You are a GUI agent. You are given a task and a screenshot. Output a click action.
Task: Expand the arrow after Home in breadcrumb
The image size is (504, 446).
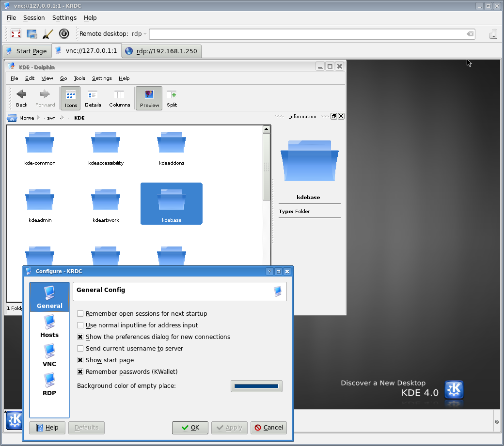click(x=38, y=118)
